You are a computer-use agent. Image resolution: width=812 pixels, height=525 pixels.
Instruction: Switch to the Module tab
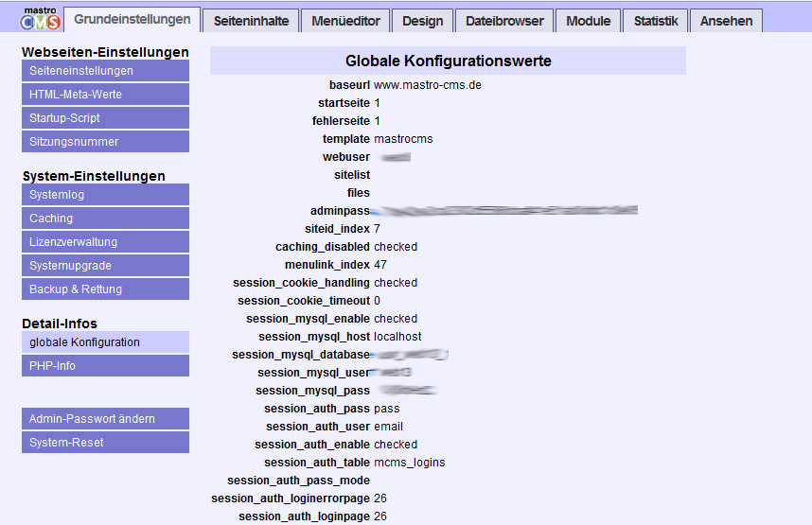click(x=589, y=21)
